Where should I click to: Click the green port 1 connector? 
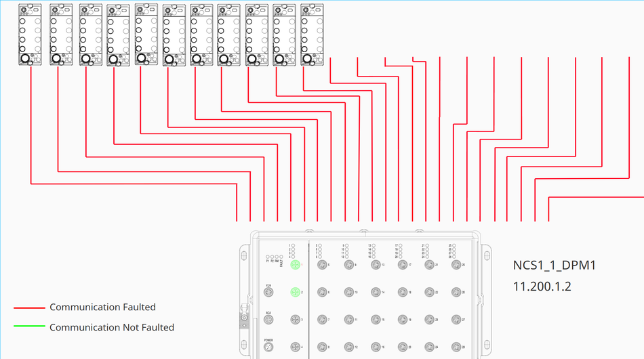(295, 265)
